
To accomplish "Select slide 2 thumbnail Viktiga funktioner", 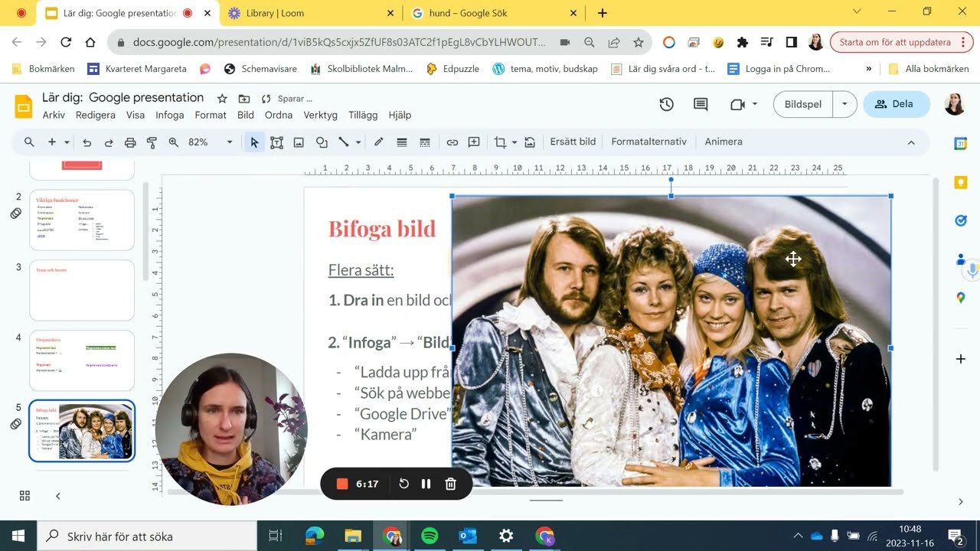I will tap(82, 220).
